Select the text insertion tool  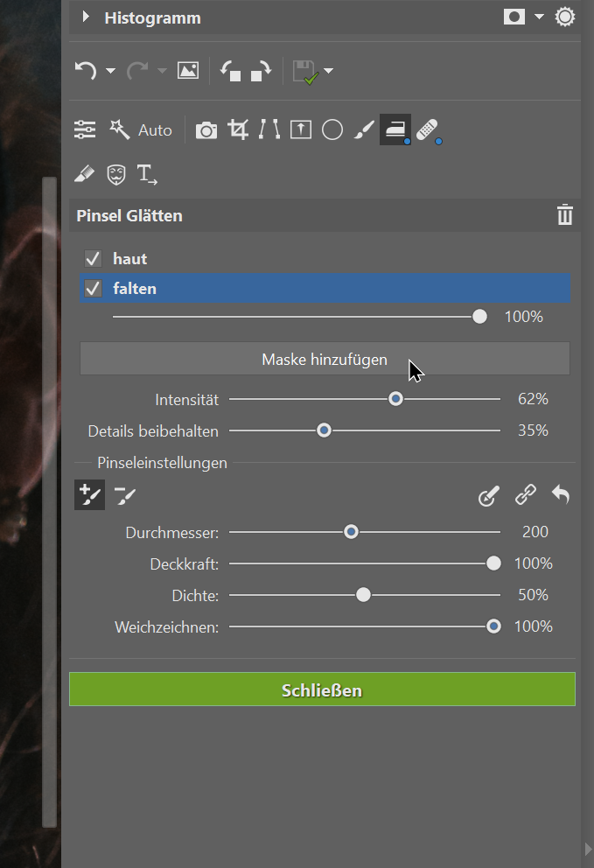click(x=147, y=175)
